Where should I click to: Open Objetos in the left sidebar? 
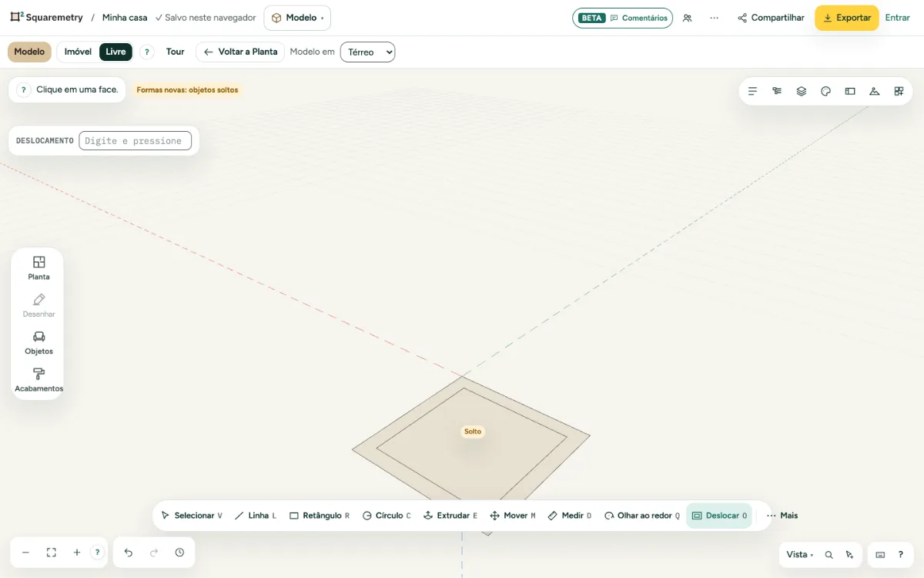(x=38, y=343)
